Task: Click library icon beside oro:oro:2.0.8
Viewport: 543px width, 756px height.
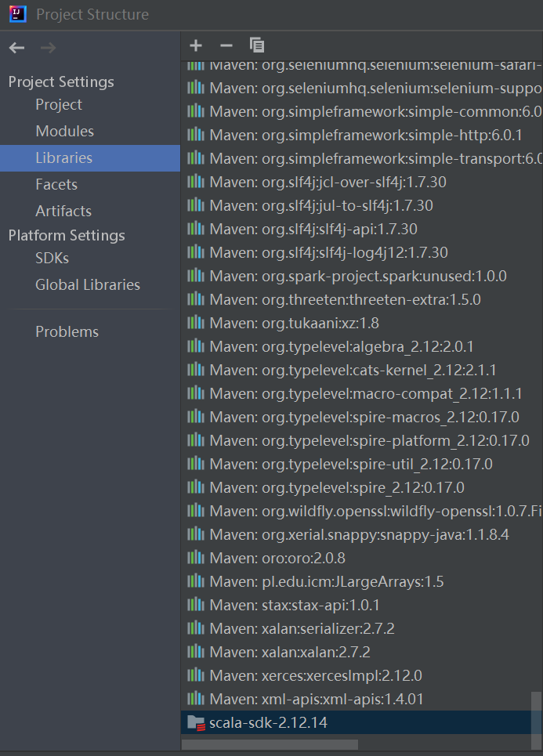Action: [196, 558]
